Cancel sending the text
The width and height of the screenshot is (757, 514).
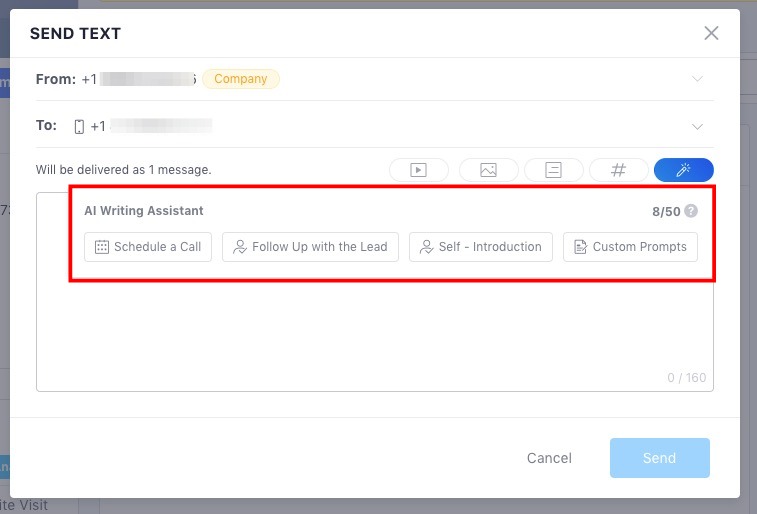549,458
